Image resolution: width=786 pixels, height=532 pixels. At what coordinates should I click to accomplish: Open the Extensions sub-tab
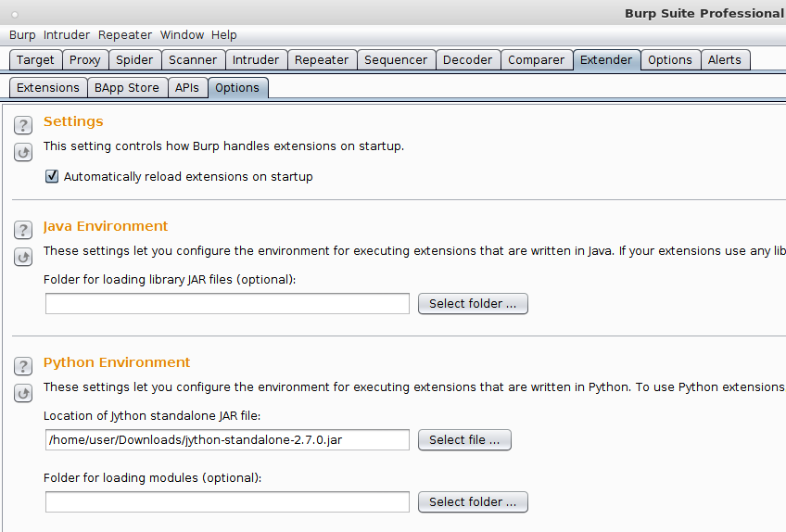pos(48,88)
